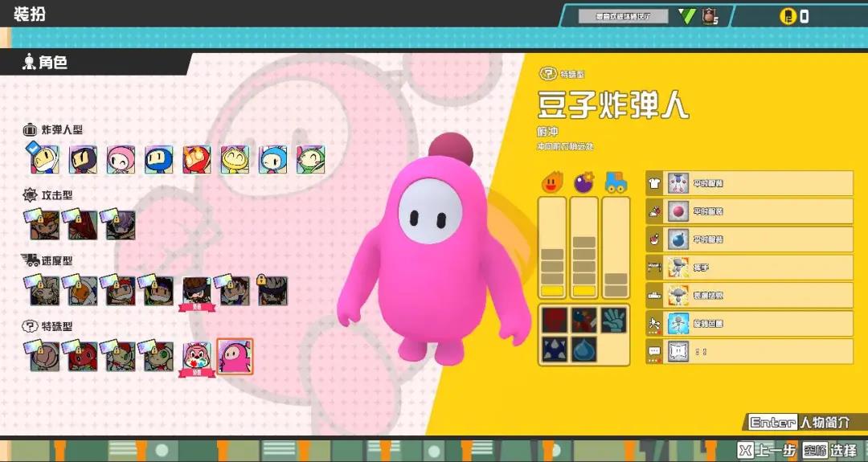
Task: Open the costume slot with the shirt icon
Action: [x=750, y=183]
